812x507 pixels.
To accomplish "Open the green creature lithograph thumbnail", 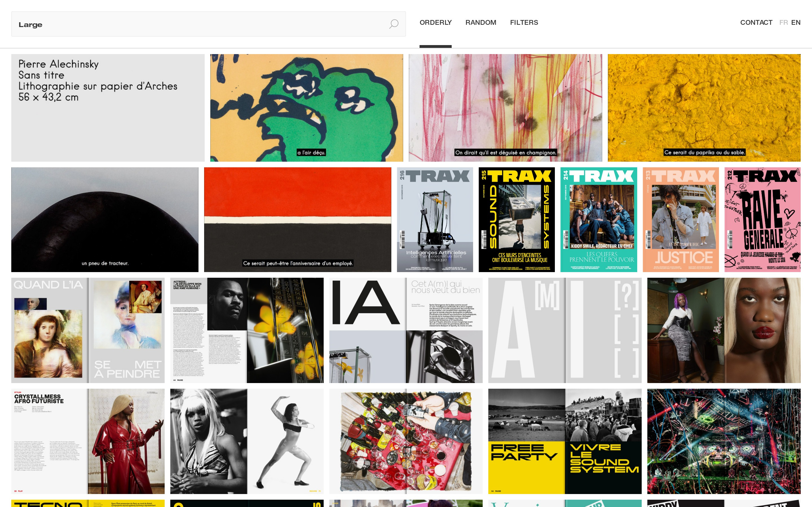I will [307, 108].
